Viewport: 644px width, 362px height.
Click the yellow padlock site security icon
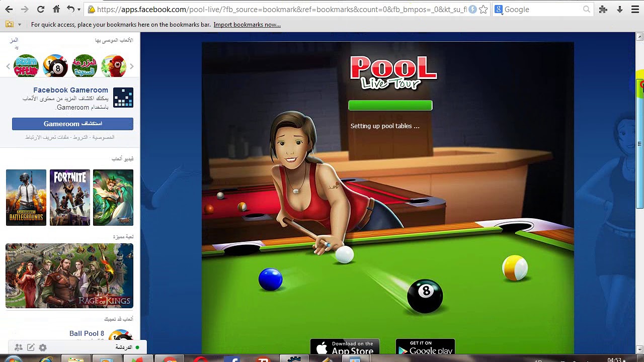91,9
